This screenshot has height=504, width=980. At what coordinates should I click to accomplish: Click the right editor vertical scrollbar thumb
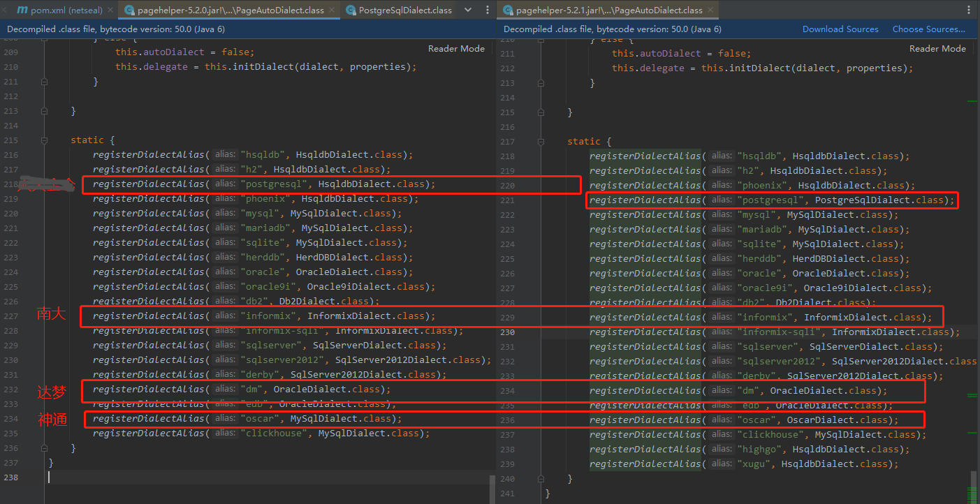974,487
